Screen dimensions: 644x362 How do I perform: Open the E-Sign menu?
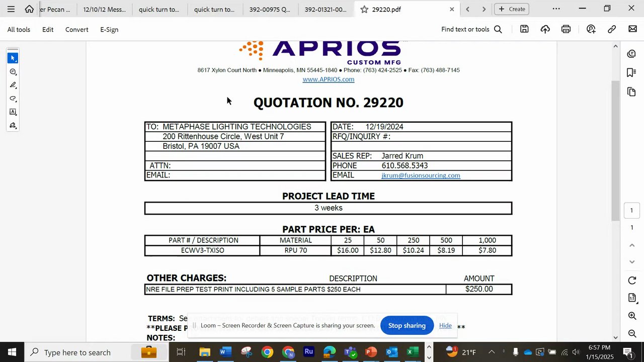[x=109, y=29]
